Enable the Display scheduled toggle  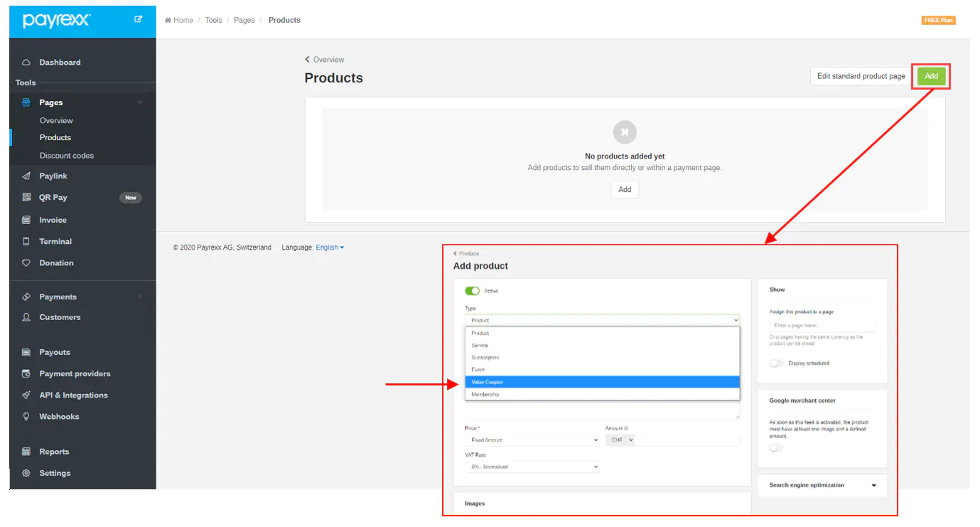776,363
